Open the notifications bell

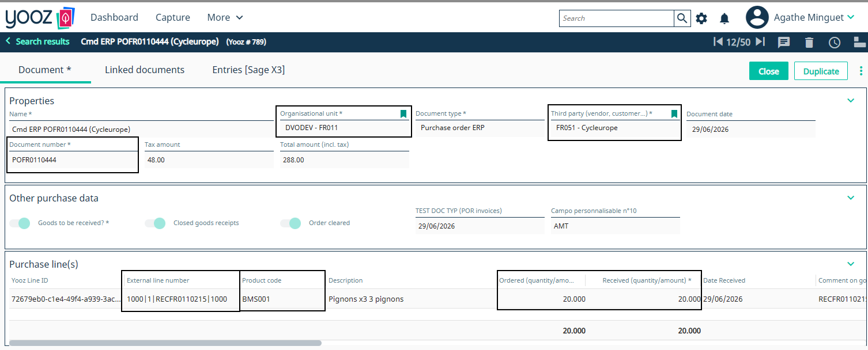724,18
